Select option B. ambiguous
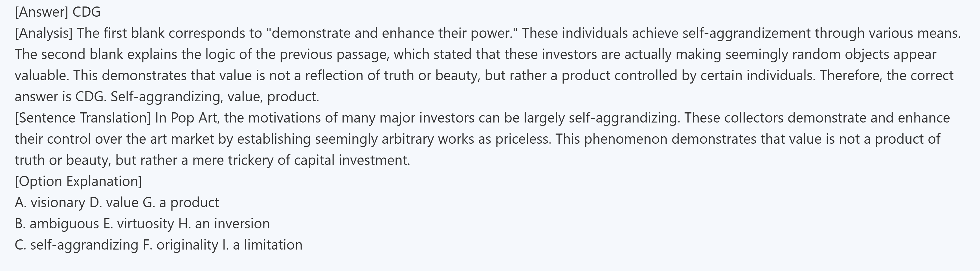 pyautogui.click(x=57, y=224)
